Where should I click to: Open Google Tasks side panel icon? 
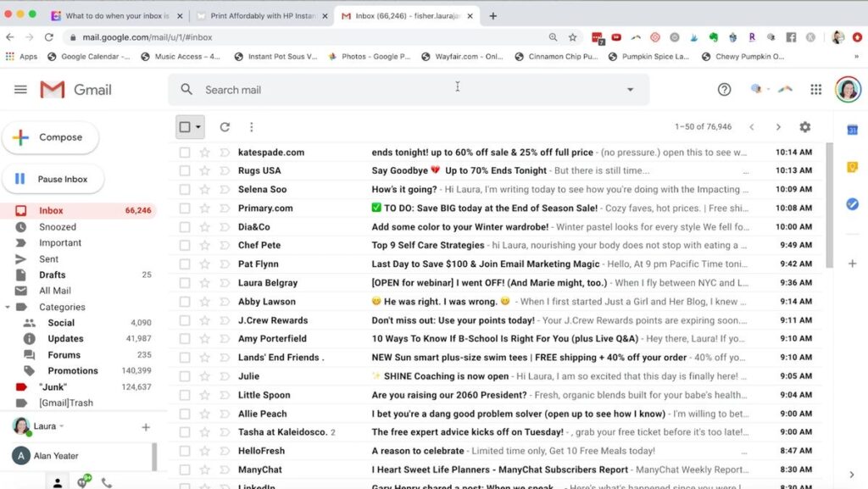pos(853,204)
